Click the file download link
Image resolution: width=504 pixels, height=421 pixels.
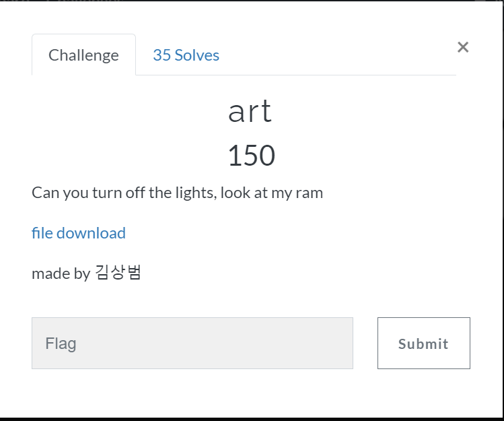(x=79, y=233)
